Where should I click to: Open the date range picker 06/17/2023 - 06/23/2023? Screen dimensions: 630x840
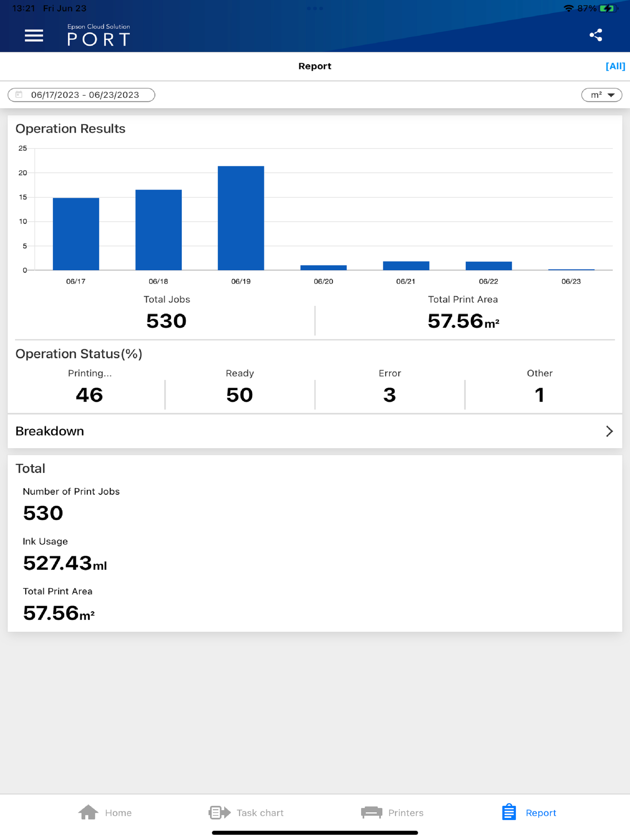click(x=85, y=95)
